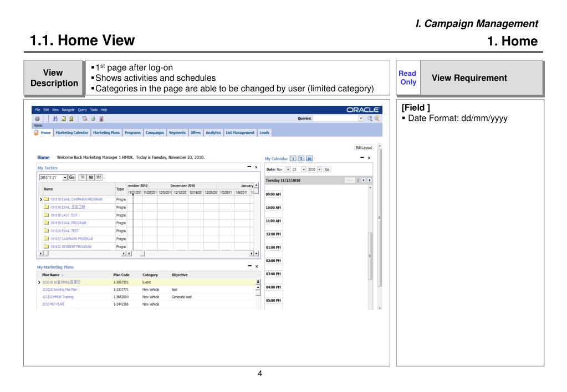This screenshot has width=567, height=392.
Task: Go to next day in My Calendar
Action: click(x=369, y=180)
